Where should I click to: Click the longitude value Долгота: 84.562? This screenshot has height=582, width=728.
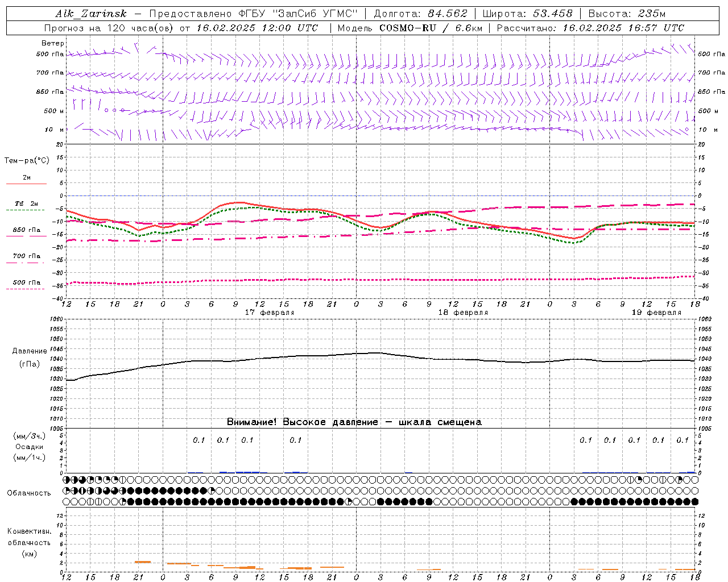pos(420,14)
